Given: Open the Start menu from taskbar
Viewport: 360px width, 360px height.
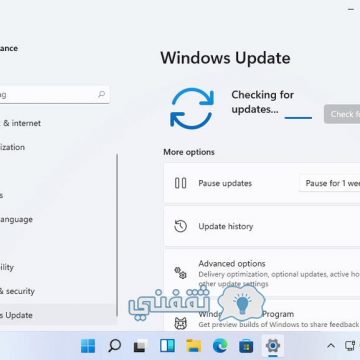Looking at the screenshot, I should 88,346.
